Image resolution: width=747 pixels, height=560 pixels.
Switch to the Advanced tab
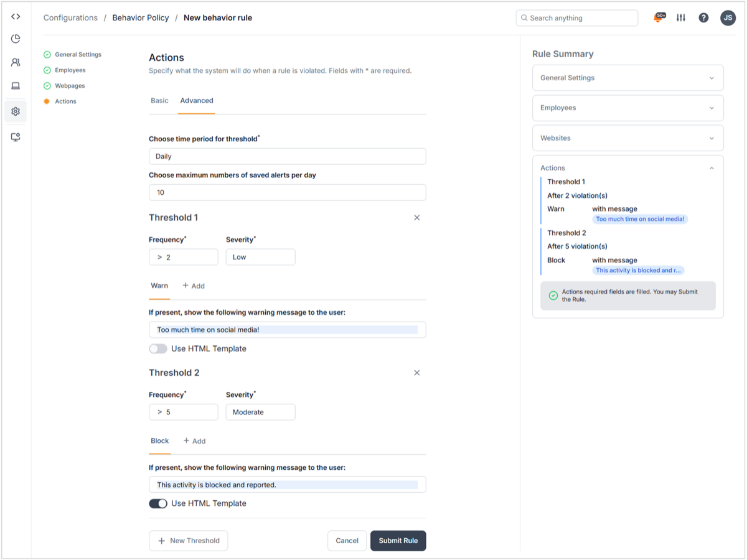pos(197,101)
